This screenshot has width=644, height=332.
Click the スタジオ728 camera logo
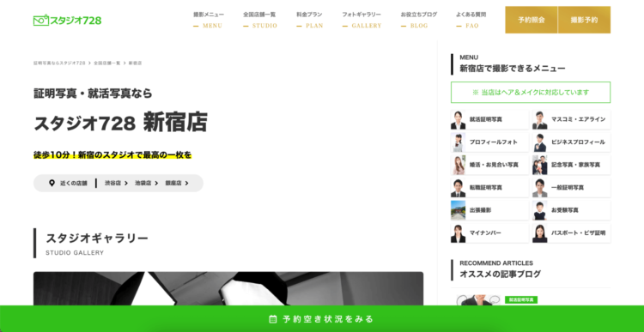[x=67, y=20]
